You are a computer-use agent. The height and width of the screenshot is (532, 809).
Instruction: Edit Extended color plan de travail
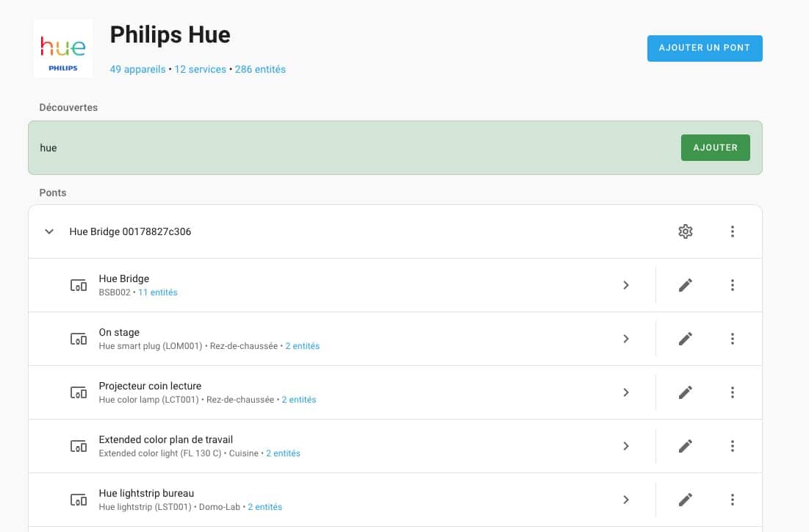tap(685, 446)
